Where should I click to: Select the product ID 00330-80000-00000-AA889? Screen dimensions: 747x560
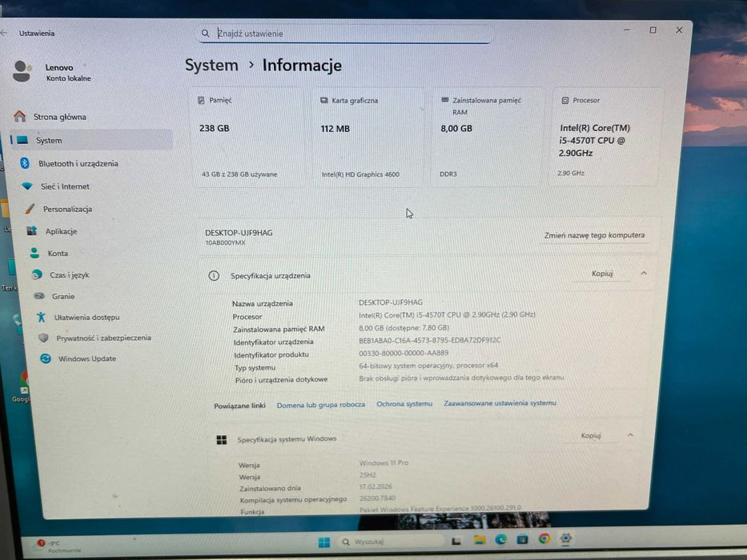[x=404, y=353]
